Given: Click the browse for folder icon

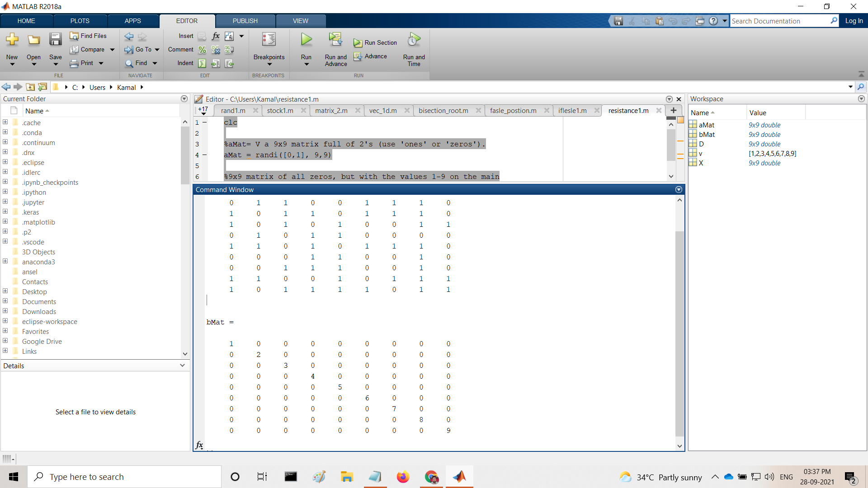Looking at the screenshot, I should (x=42, y=87).
